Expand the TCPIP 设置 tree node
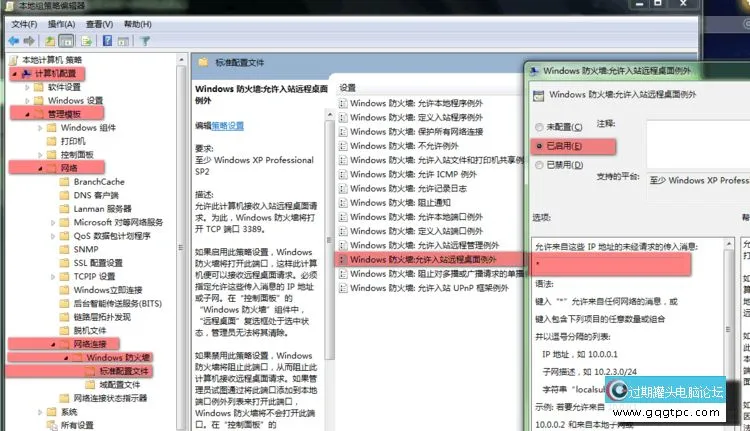 pos(65,276)
